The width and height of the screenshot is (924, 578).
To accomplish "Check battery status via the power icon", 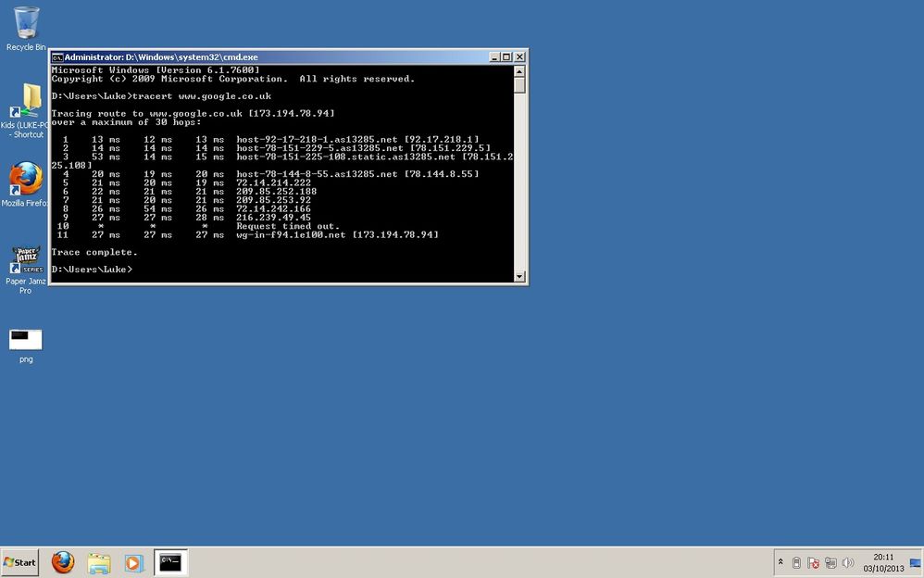I will coord(797,562).
